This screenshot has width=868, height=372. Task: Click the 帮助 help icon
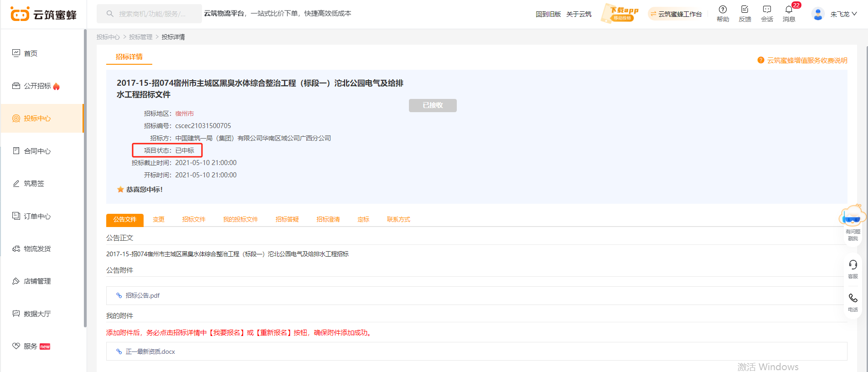[723, 10]
